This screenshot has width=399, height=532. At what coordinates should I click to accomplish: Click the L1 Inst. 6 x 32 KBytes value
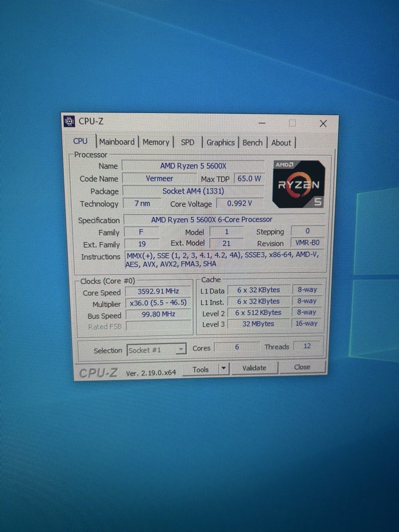pos(259,301)
